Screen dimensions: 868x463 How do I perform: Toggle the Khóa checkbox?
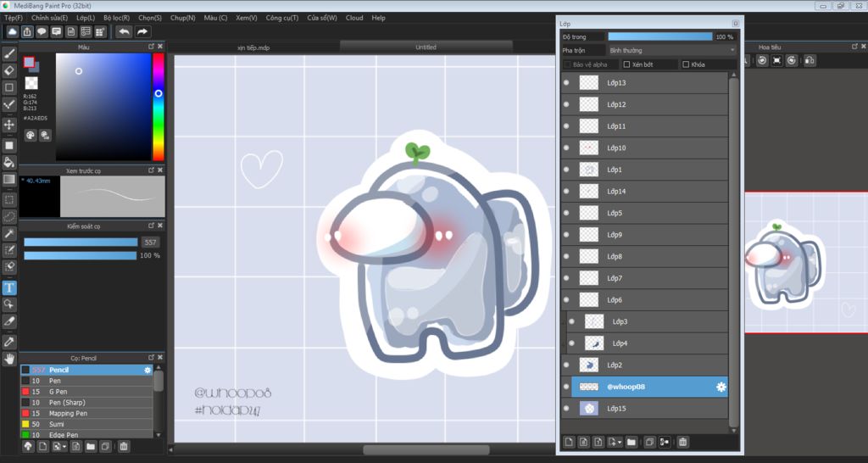tap(686, 64)
